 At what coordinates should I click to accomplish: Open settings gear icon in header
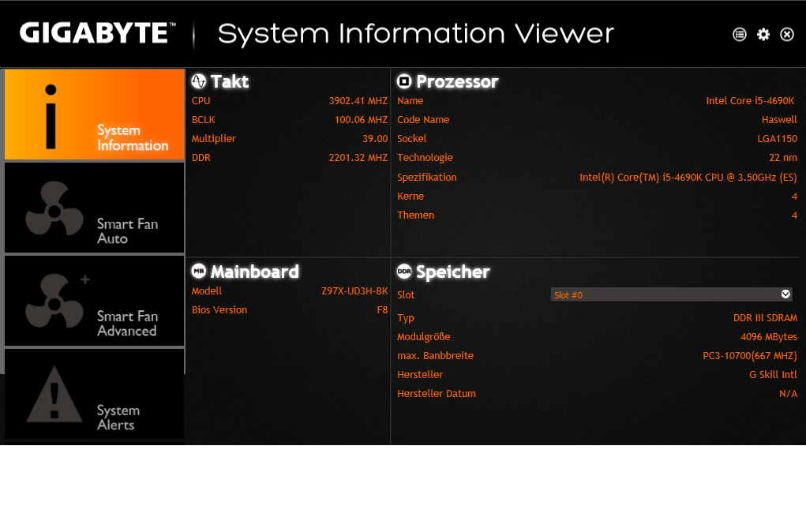coord(763,35)
